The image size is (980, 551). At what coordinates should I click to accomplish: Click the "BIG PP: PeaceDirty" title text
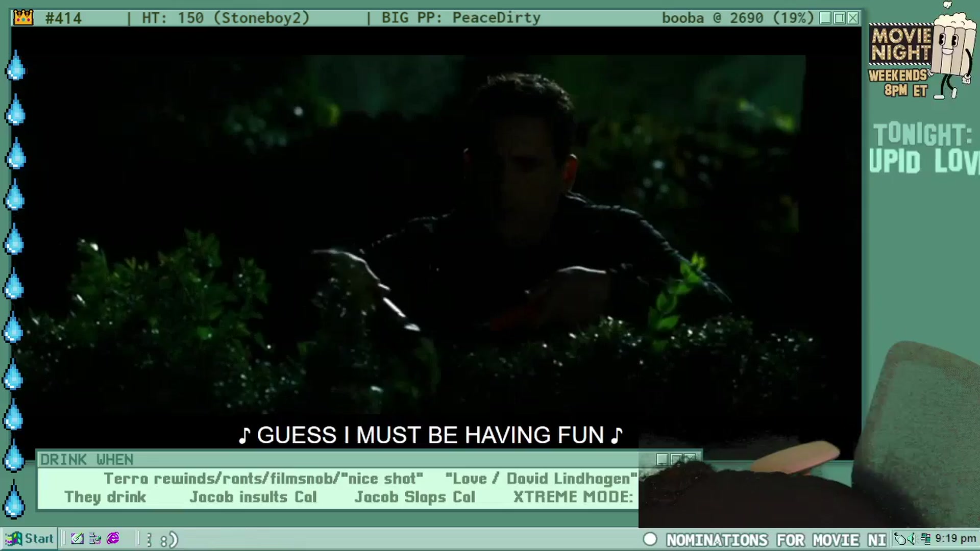461,18
